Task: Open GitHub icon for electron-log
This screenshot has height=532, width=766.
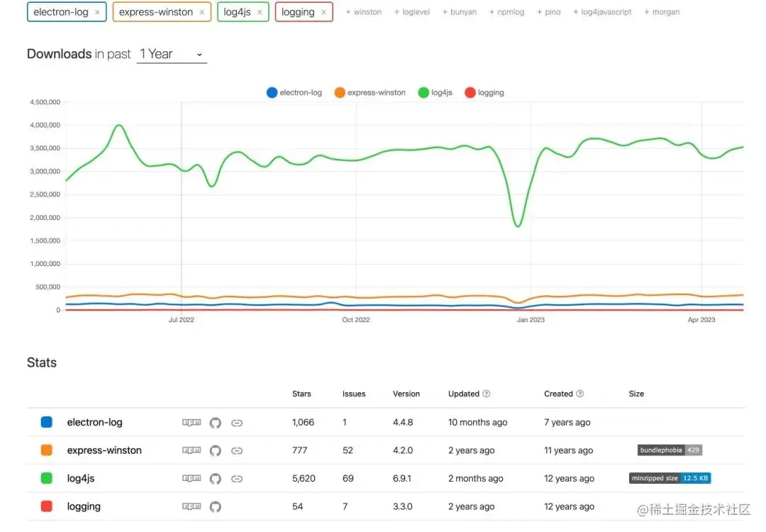Action: 216,423
